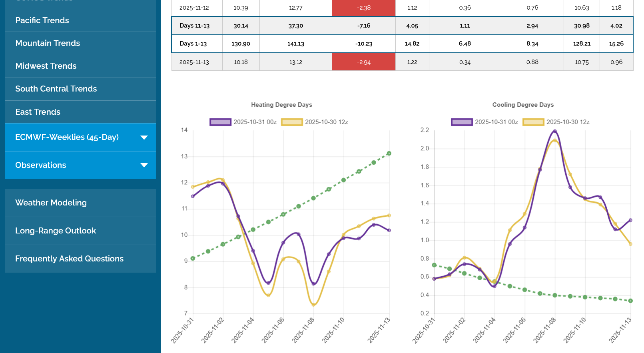Click red -2.38 cell in 2025-11-12 row
This screenshot has width=644, height=353.
click(363, 8)
